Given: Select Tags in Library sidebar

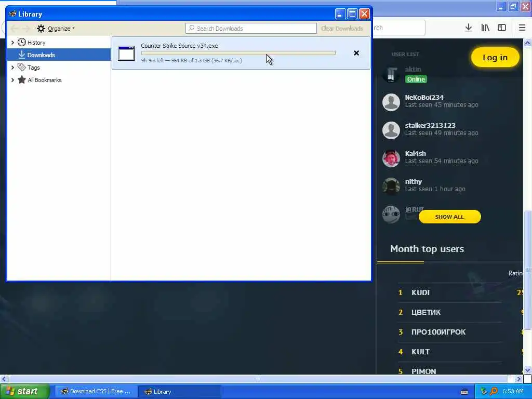Looking at the screenshot, I should point(34,68).
